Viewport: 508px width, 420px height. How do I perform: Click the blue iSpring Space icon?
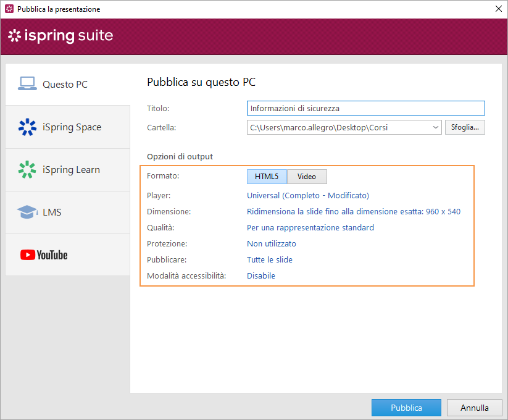pos(27,127)
